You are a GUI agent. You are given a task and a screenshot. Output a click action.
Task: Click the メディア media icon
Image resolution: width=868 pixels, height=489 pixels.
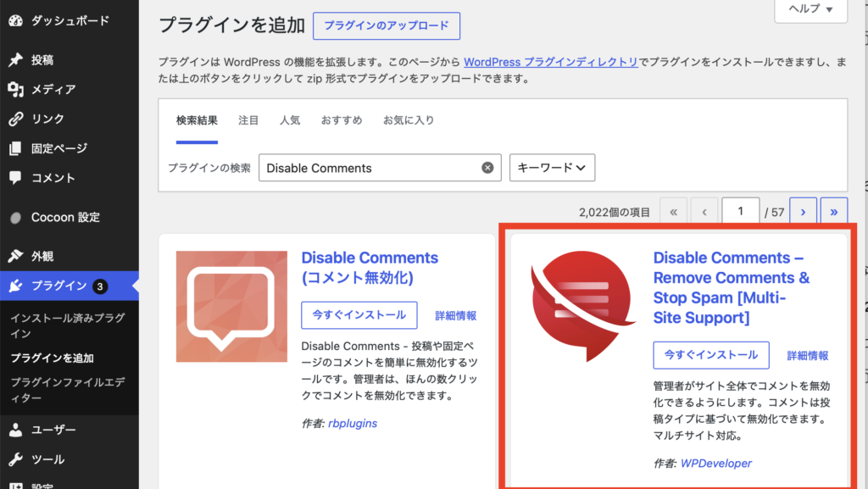[15, 89]
